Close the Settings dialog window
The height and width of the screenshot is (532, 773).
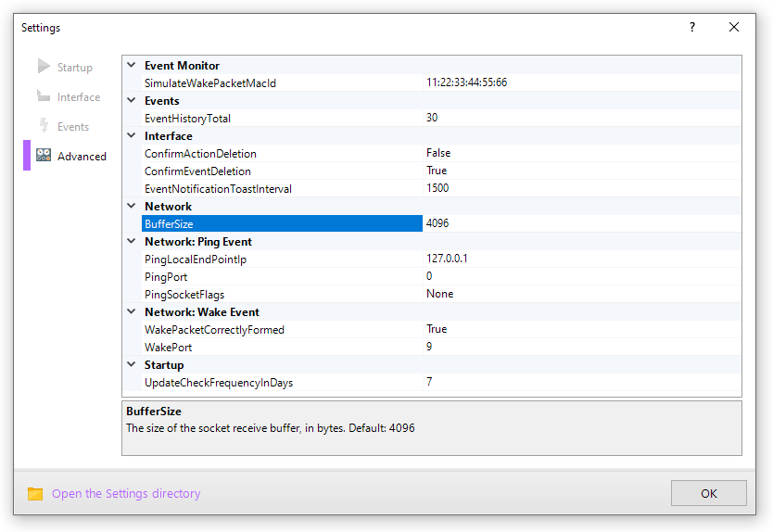pyautogui.click(x=734, y=28)
